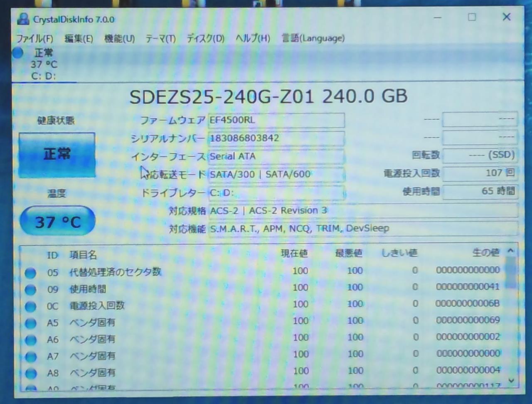Select the C: D: drive entry at top

coord(44,64)
